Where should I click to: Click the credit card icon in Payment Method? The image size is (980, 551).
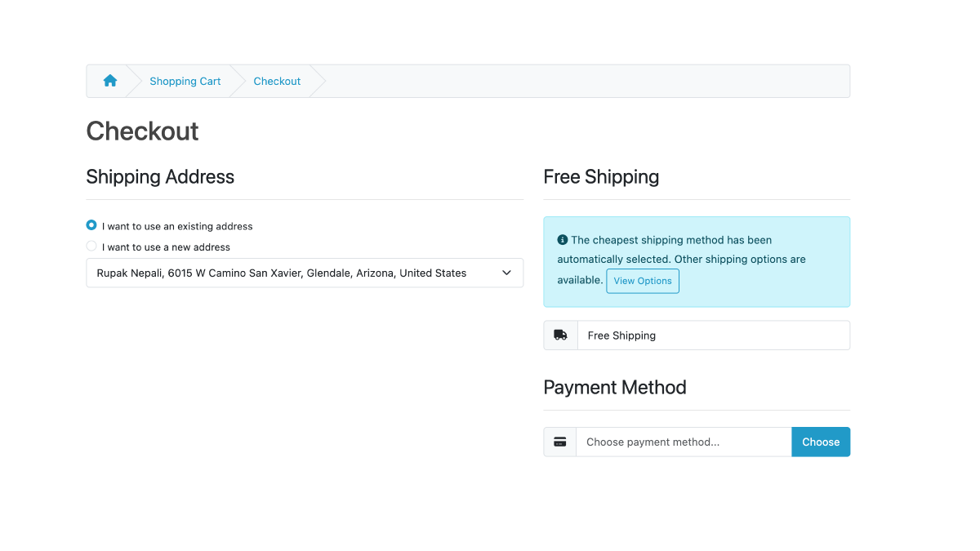tap(560, 442)
